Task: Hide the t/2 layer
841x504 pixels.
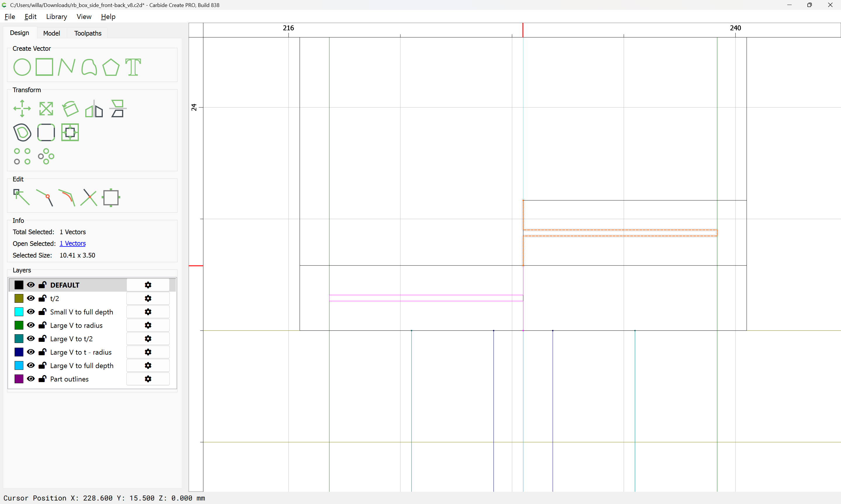Action: click(31, 298)
